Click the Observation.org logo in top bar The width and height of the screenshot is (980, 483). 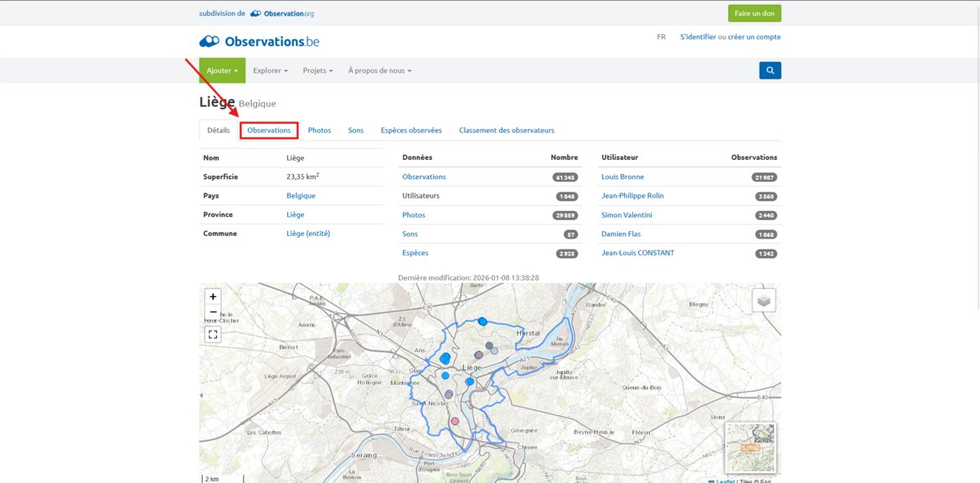click(281, 13)
